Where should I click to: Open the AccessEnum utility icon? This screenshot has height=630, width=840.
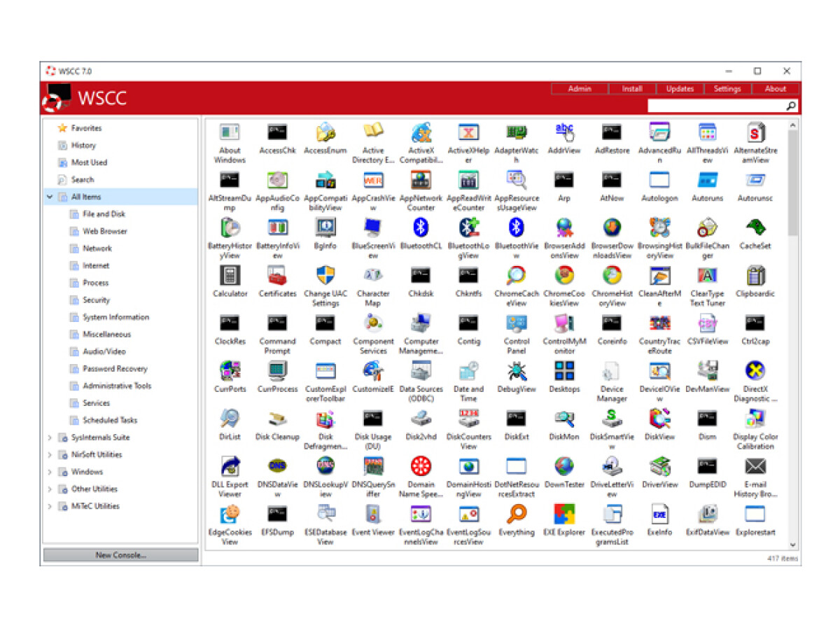325,132
